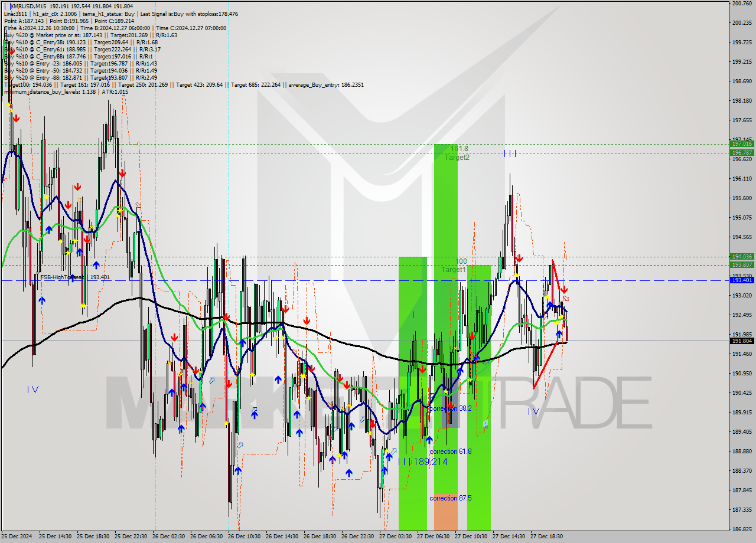756x543 pixels.
Task: Click the '26 Dec 02:30' time axis label
Action: click(x=169, y=537)
